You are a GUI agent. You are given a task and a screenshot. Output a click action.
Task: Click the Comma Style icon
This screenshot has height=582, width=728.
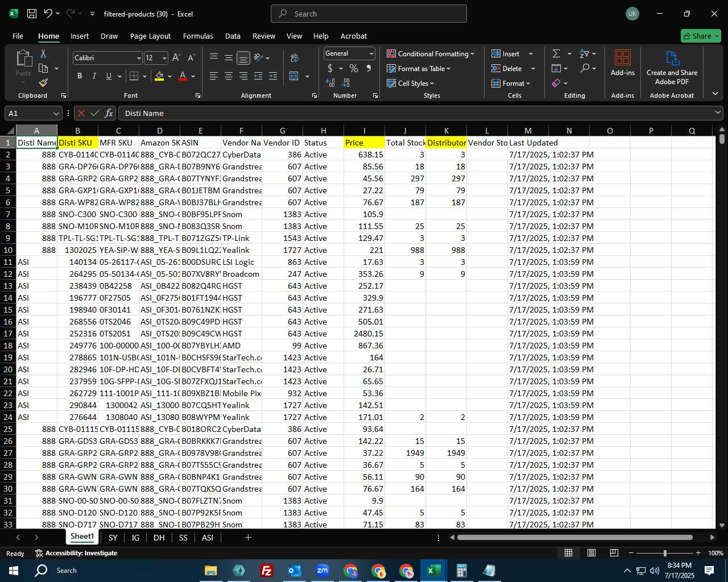(x=369, y=68)
